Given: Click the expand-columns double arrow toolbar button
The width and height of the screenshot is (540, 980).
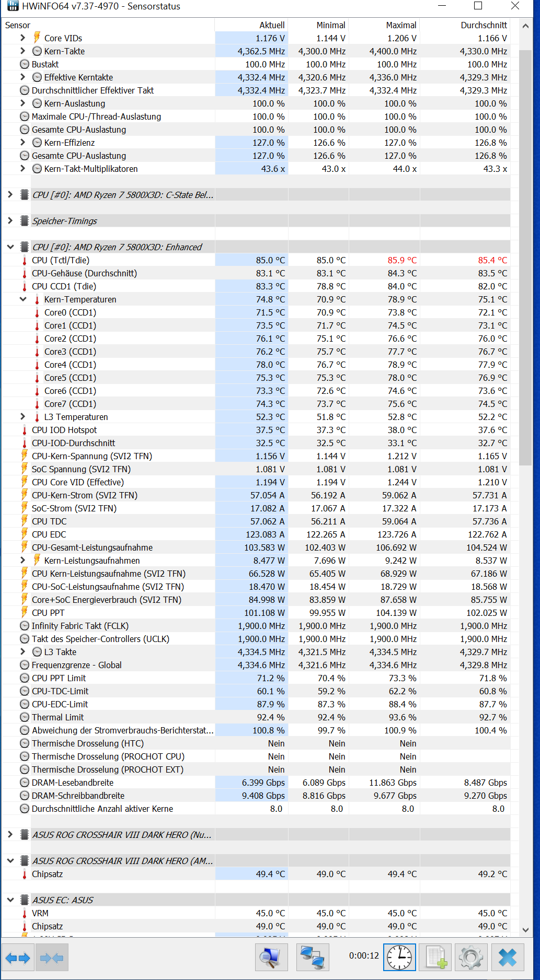Looking at the screenshot, I should pyautogui.click(x=18, y=958).
